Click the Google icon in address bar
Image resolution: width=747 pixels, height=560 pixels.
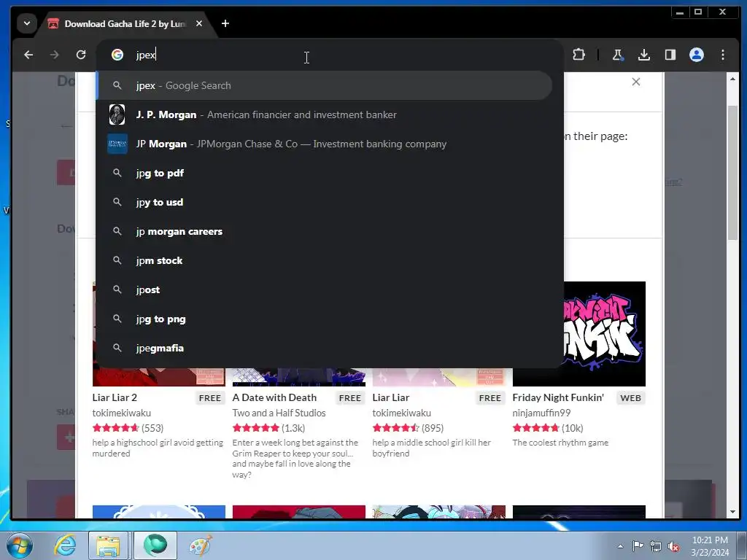point(117,55)
